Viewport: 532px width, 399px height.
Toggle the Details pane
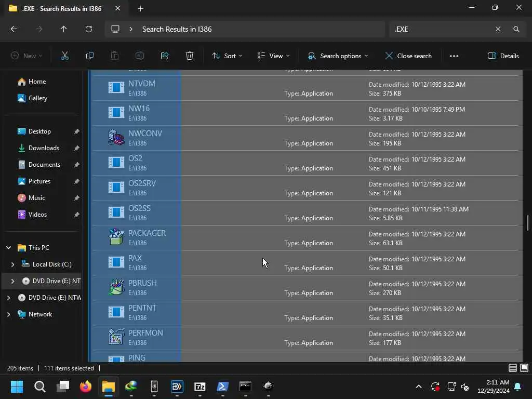point(503,56)
